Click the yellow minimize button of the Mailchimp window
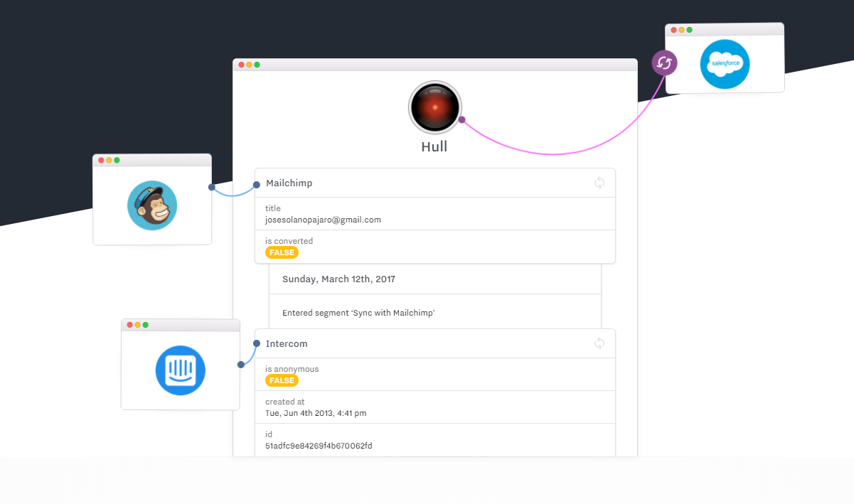The height and width of the screenshot is (504, 854). 109,160
